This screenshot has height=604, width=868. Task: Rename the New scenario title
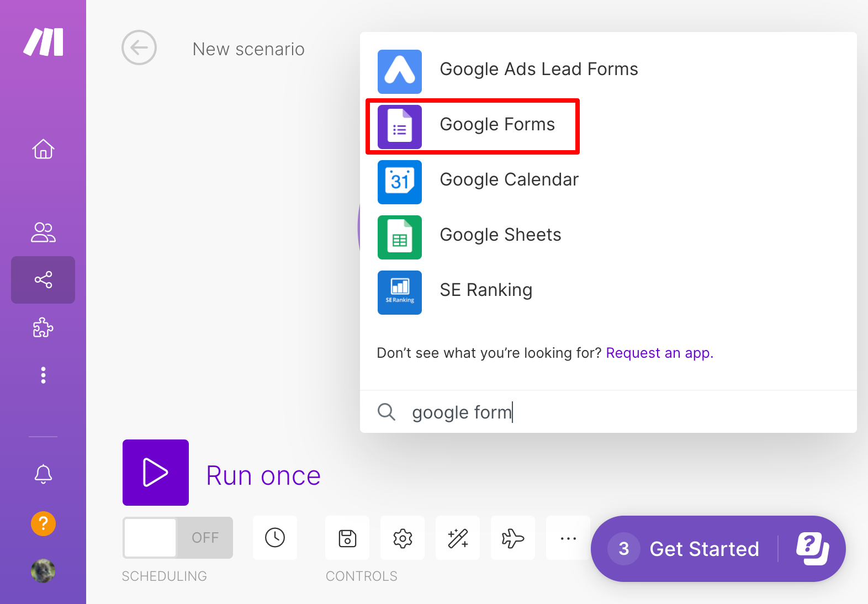point(248,49)
